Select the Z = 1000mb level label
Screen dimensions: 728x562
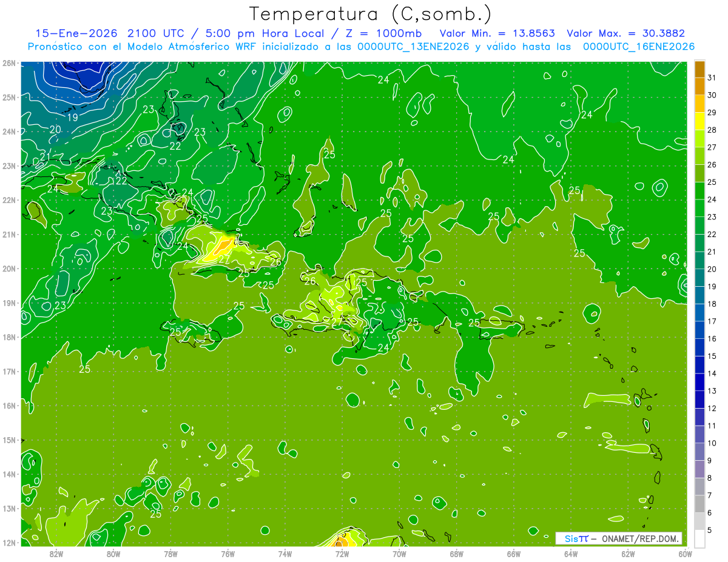click(x=383, y=33)
